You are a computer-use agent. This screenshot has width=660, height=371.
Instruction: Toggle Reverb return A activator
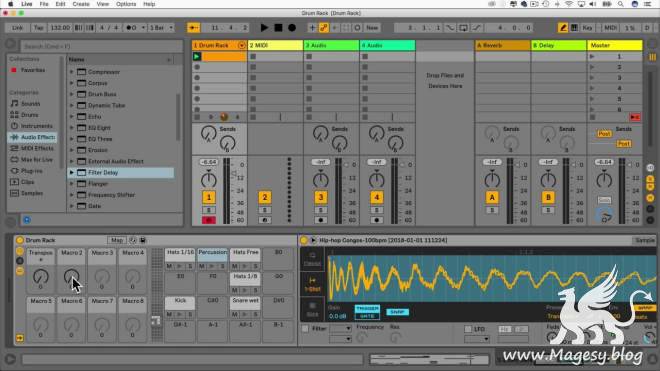[492, 197]
